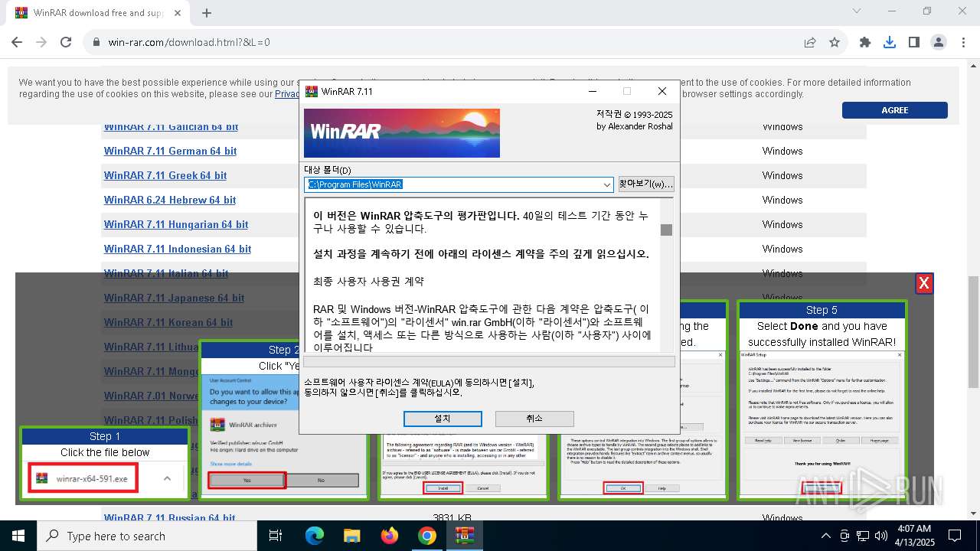Open File Explorer from taskbar

click(352, 536)
